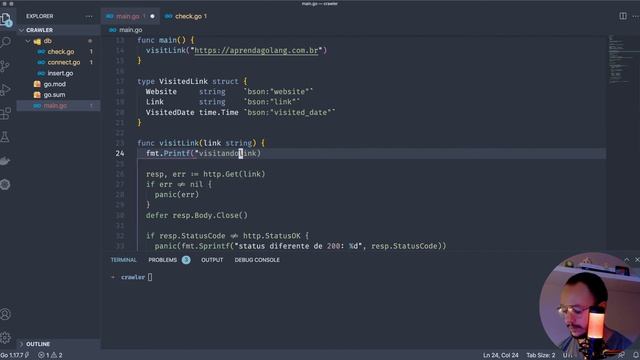The height and width of the screenshot is (360, 640).
Task: Open the Docker view in activity bar
Action: (x=6, y=161)
